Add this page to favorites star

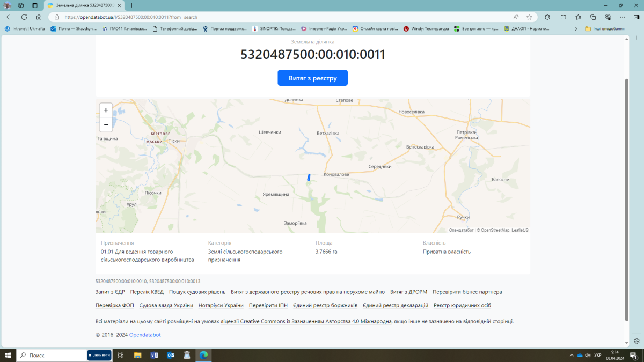(529, 17)
